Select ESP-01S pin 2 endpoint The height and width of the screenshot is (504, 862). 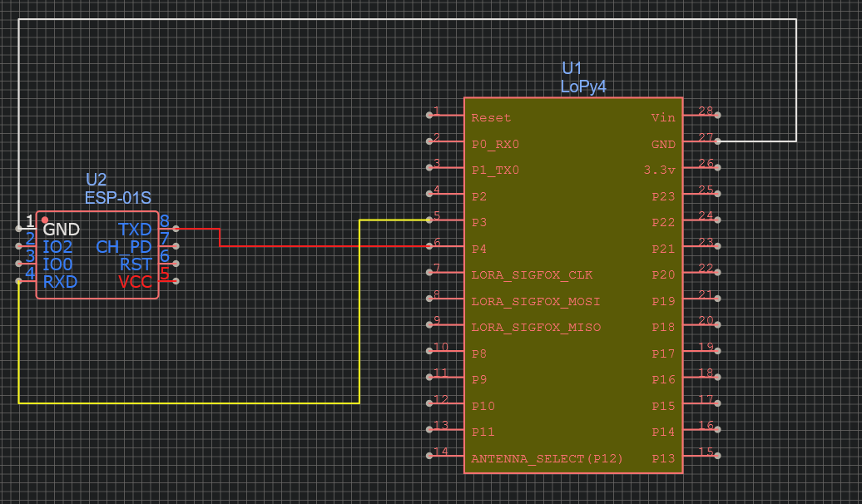[18, 246]
